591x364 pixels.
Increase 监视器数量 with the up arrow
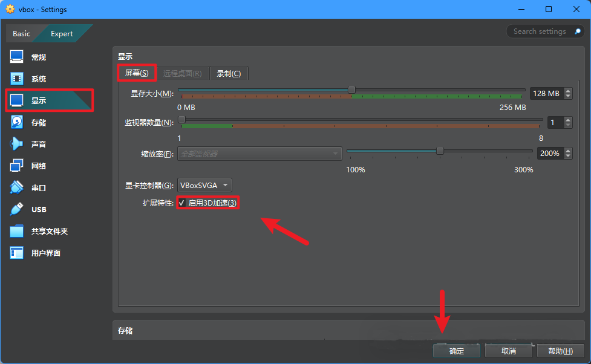click(568, 120)
